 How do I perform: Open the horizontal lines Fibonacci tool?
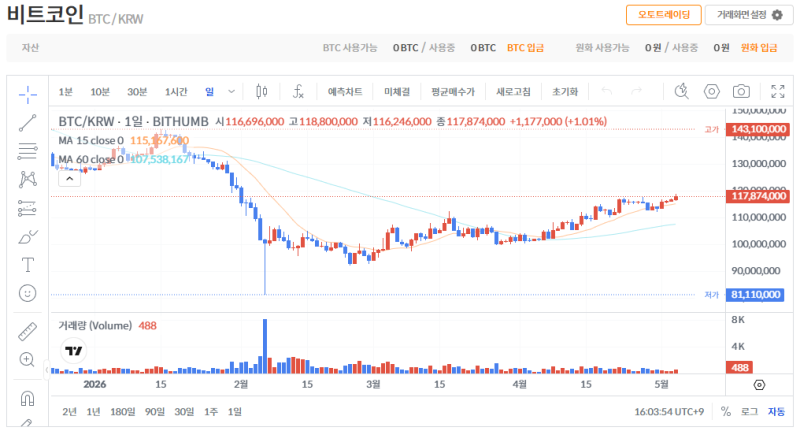click(28, 151)
